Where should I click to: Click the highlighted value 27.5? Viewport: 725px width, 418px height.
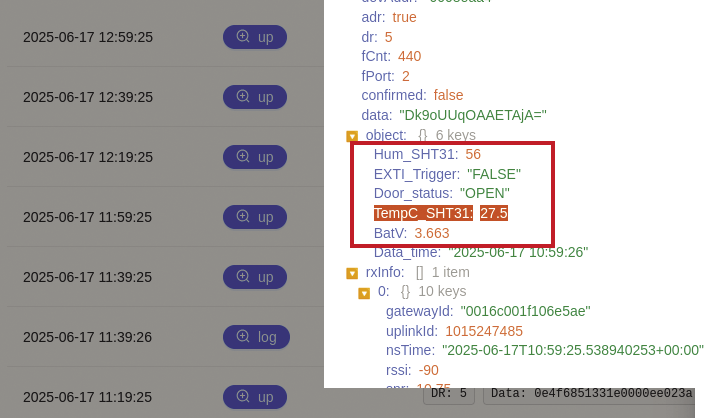coord(494,213)
